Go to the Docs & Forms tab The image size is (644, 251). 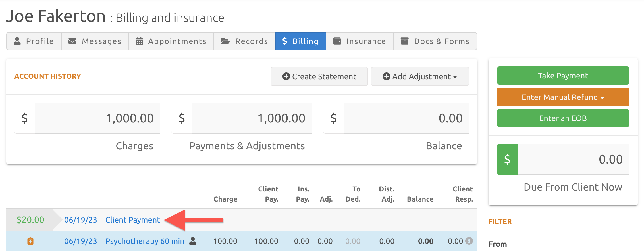click(x=435, y=41)
